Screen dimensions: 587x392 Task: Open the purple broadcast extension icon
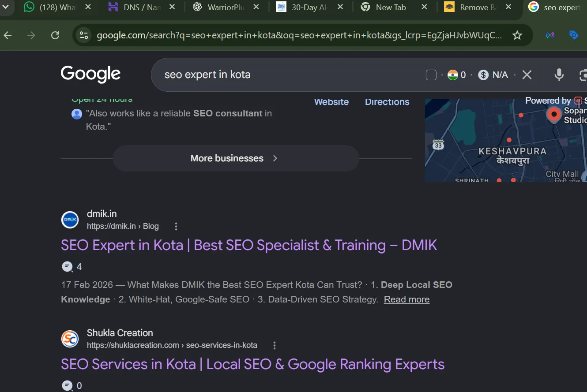click(550, 35)
